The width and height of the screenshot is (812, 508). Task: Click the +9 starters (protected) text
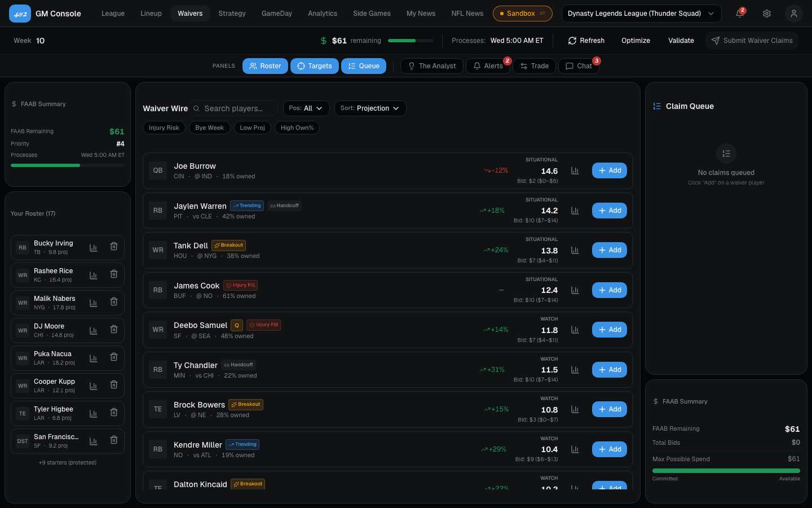pyautogui.click(x=68, y=463)
